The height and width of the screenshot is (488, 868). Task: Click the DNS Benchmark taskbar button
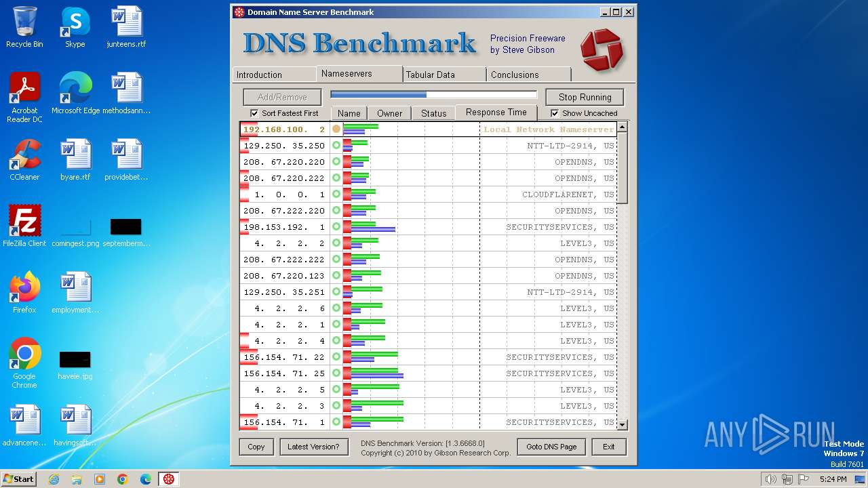point(169,479)
